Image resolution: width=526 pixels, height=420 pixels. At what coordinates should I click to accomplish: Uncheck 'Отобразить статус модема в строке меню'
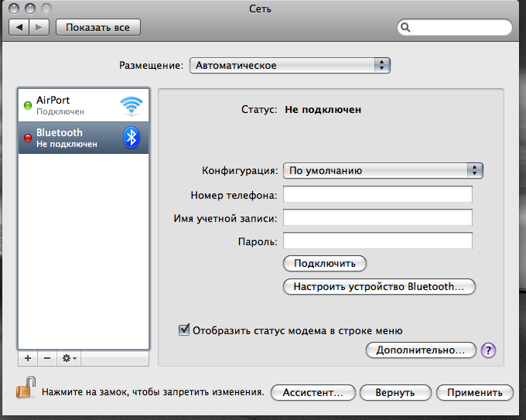click(x=184, y=330)
